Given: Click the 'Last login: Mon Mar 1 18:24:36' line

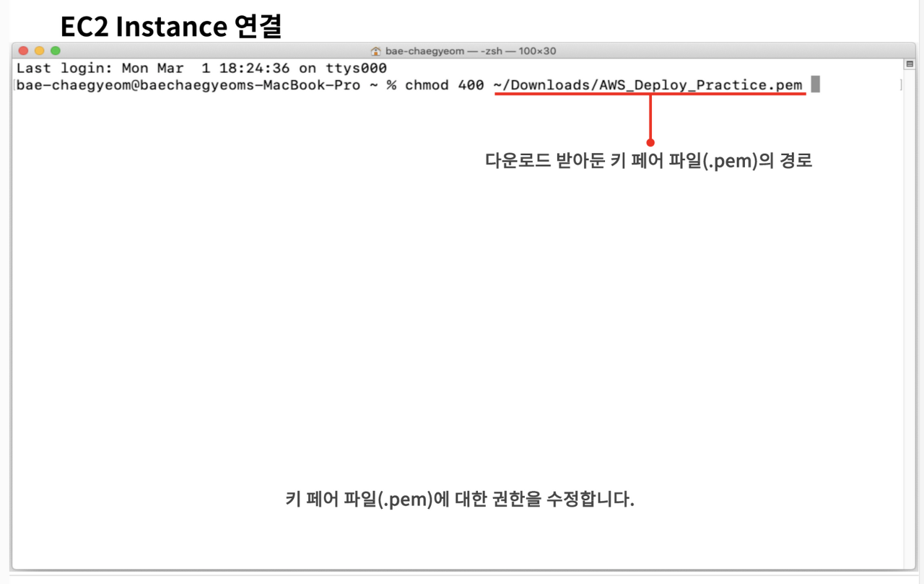Looking at the screenshot, I should click(x=201, y=68).
